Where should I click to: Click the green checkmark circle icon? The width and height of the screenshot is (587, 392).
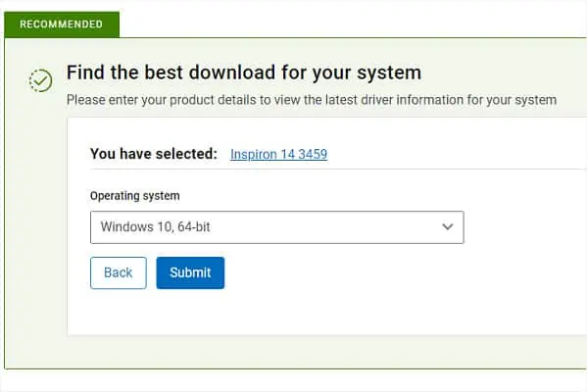[x=41, y=80]
